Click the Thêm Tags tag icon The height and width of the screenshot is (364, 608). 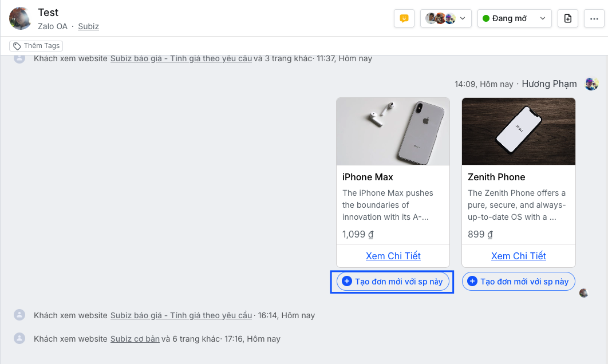click(17, 46)
